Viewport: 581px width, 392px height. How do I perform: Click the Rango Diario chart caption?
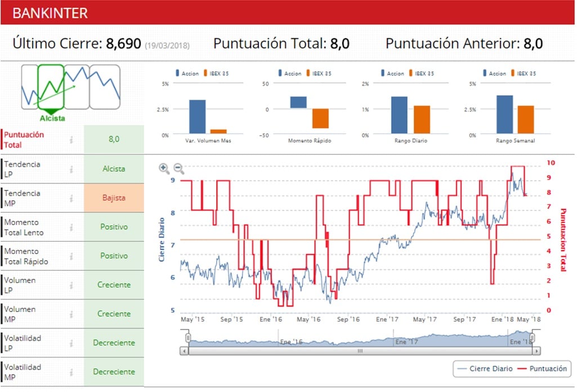tap(411, 141)
